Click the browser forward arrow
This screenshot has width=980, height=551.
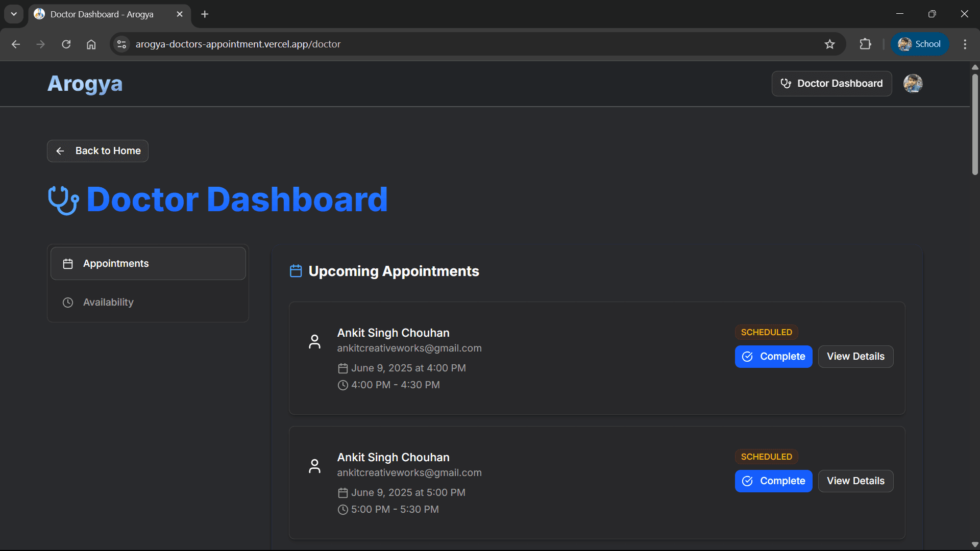click(41, 44)
